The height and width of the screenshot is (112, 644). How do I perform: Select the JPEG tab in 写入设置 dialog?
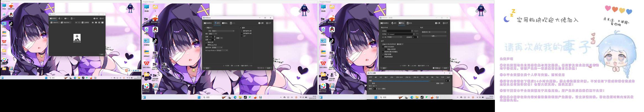[392, 77]
